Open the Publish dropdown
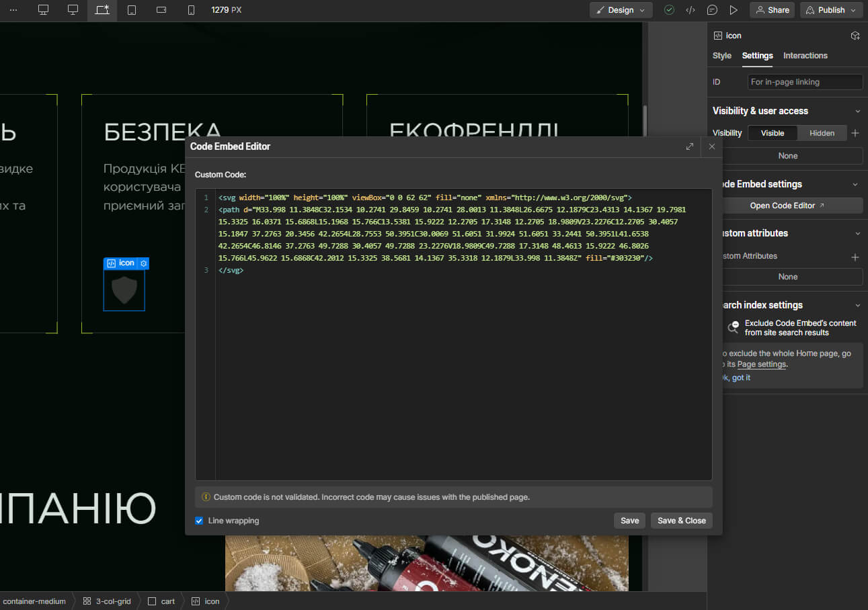This screenshot has width=868, height=610. tap(831, 10)
